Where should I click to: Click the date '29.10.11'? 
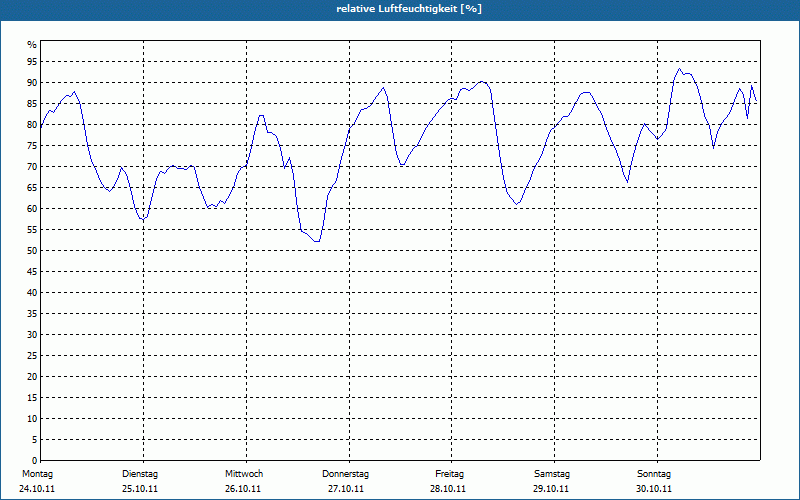click(x=551, y=489)
